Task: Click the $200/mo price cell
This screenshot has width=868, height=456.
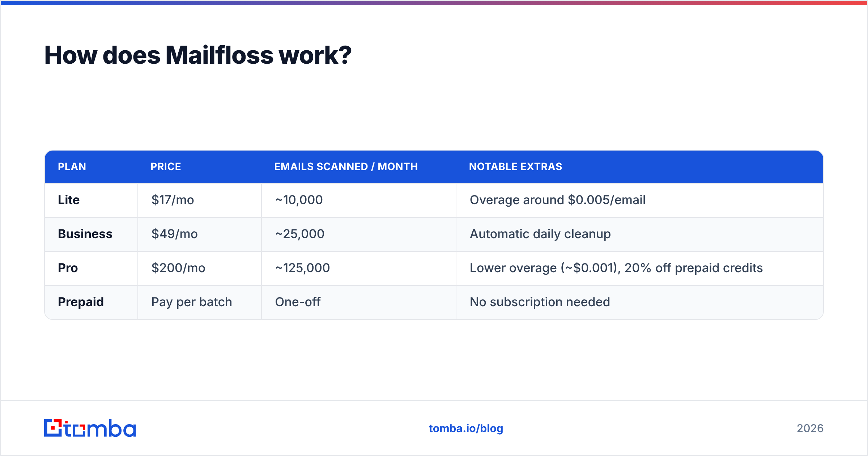Action: [200, 268]
